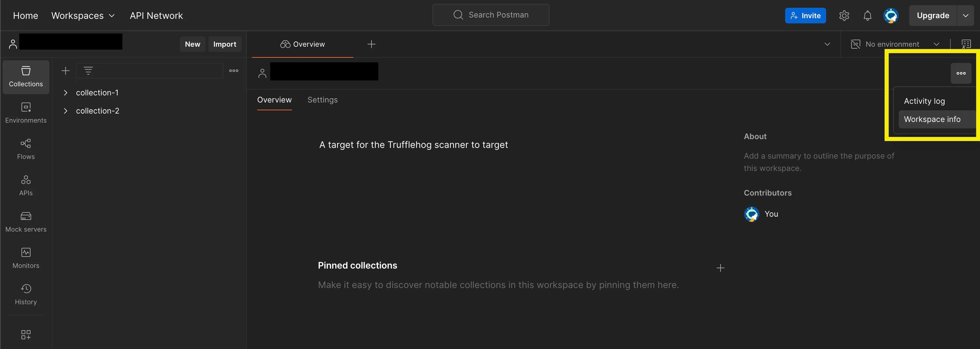
Task: Open the History sidebar panel
Action: [26, 295]
